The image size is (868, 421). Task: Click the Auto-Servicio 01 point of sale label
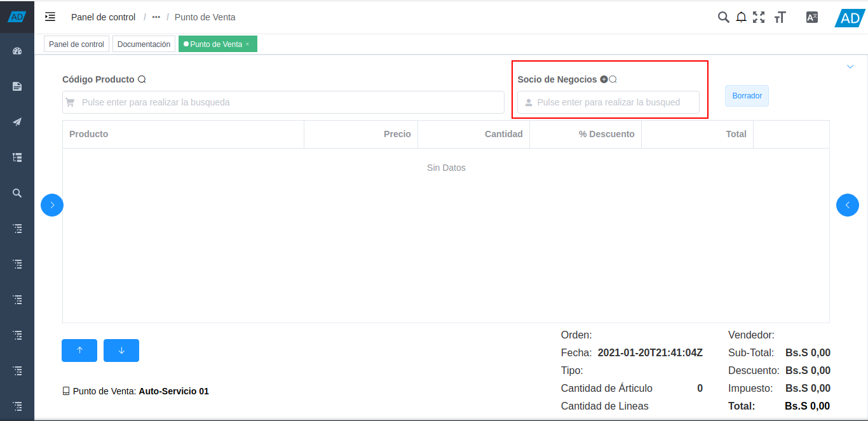(x=173, y=391)
